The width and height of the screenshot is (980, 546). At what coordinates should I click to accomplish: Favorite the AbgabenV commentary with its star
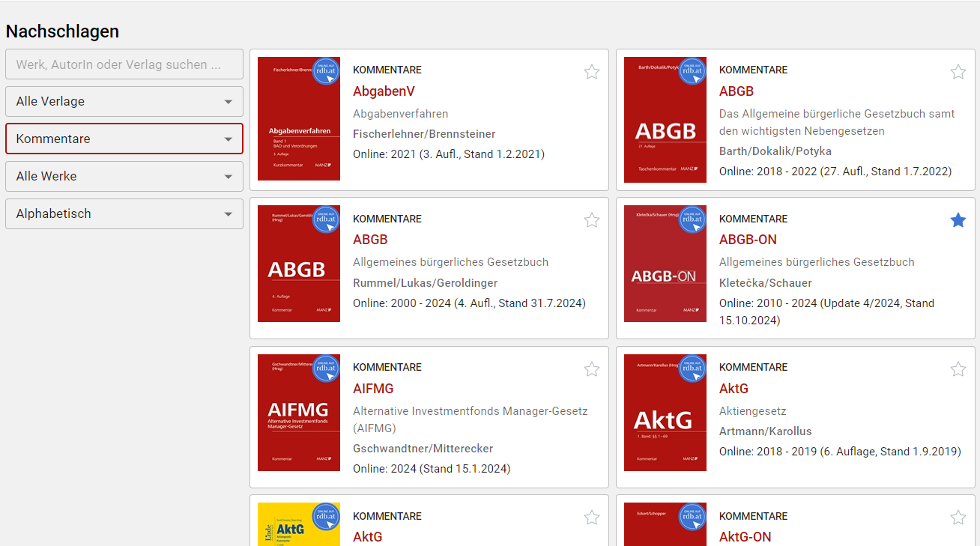point(592,72)
